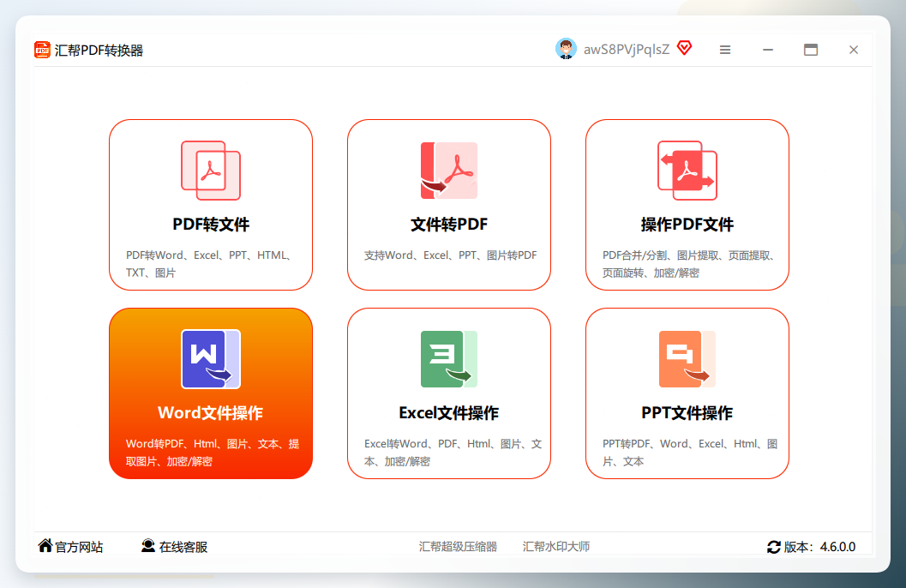This screenshot has height=588, width=906.
Task: Click the refresh icon beside 版本
Action: coord(774,547)
